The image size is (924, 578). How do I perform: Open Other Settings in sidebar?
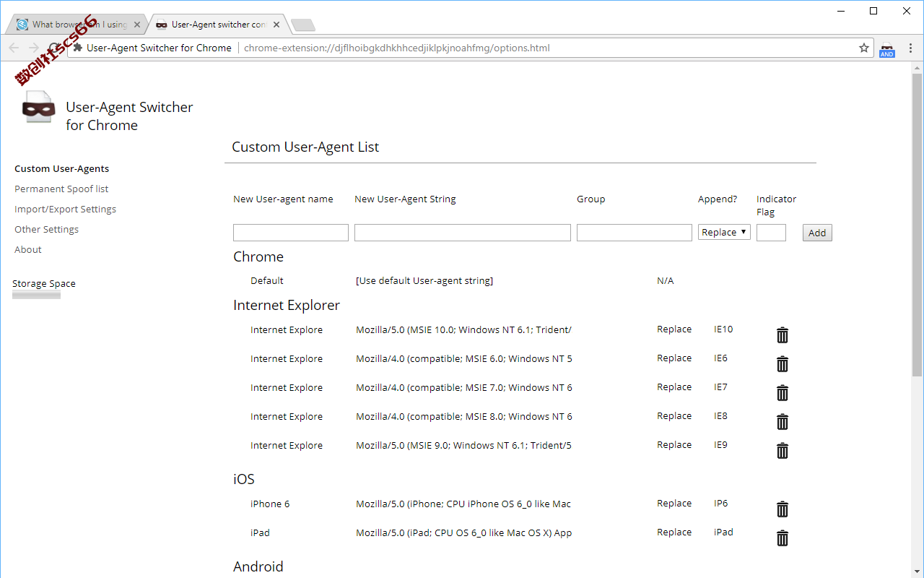(x=46, y=229)
